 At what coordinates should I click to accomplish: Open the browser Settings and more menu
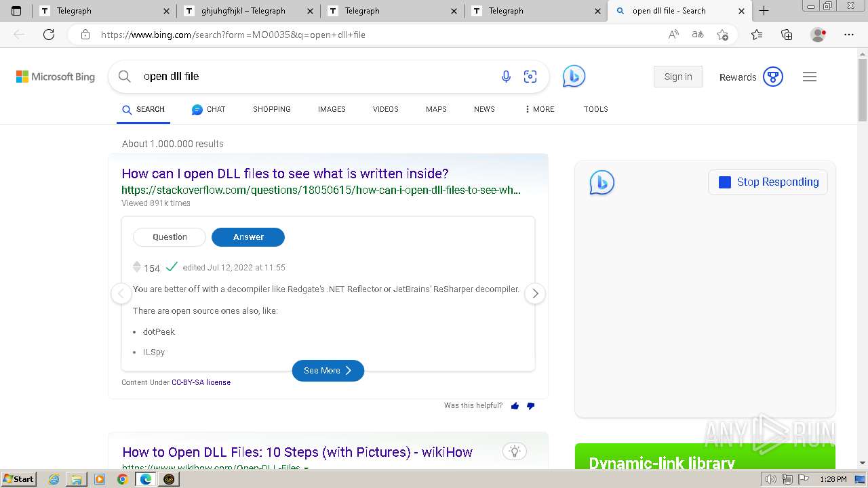tap(849, 35)
